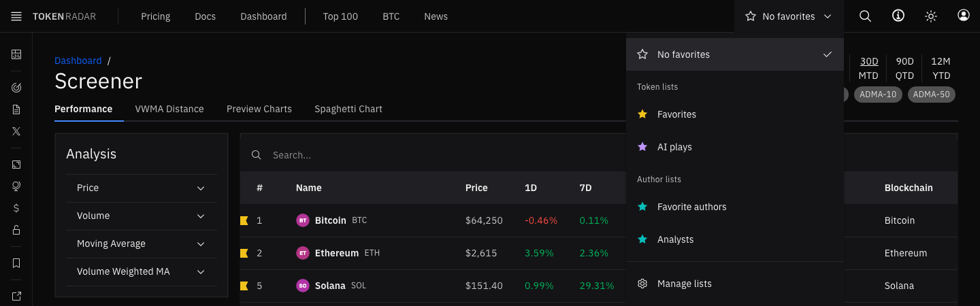
Task: Click the Bitcoin BT coin avatar
Action: 303,220
